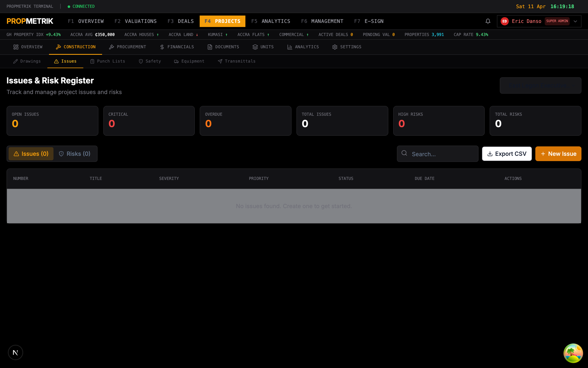Open the F6 Management section
This screenshot has width=588, height=368.
322,21
